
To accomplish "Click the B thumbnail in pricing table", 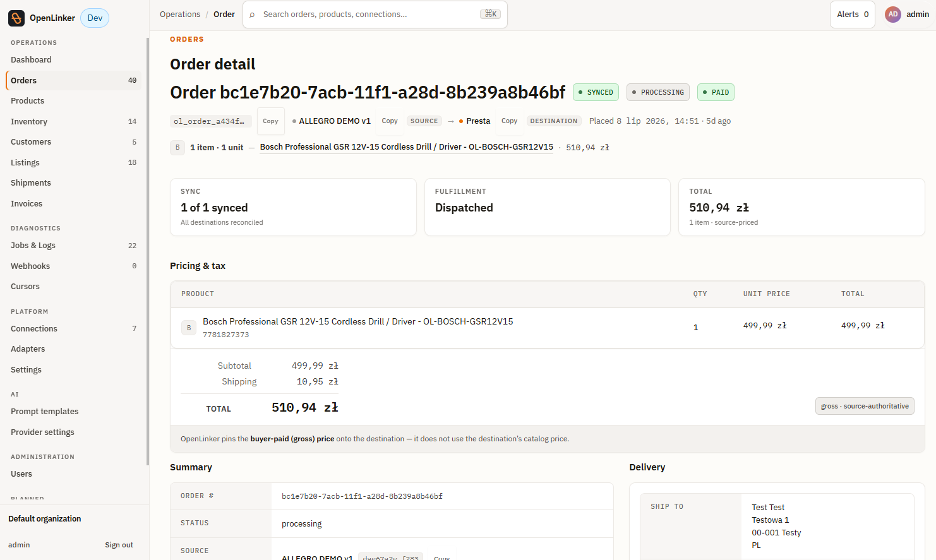I will click(x=189, y=328).
